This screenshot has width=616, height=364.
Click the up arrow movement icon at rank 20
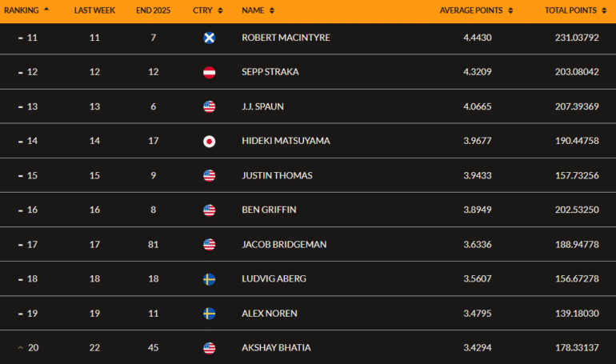[x=20, y=348]
